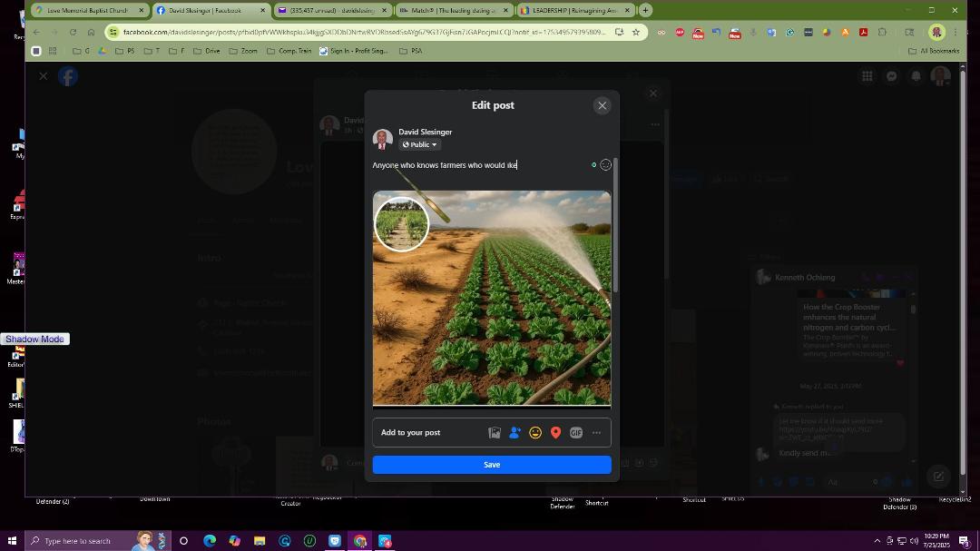
Task: Add photo/video to the post
Action: (x=495, y=433)
